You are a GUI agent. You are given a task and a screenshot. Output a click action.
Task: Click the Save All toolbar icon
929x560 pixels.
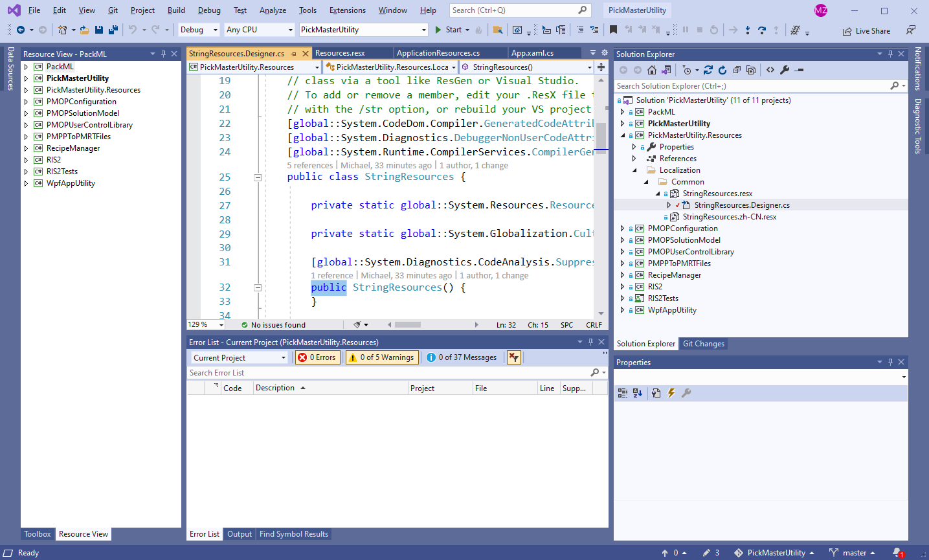[x=113, y=30]
